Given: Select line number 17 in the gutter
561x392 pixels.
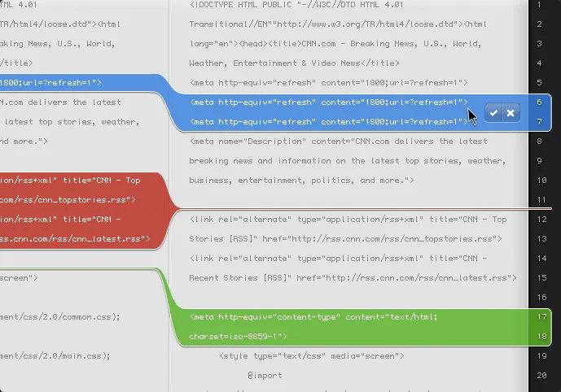Looking at the screenshot, I should pos(541,317).
